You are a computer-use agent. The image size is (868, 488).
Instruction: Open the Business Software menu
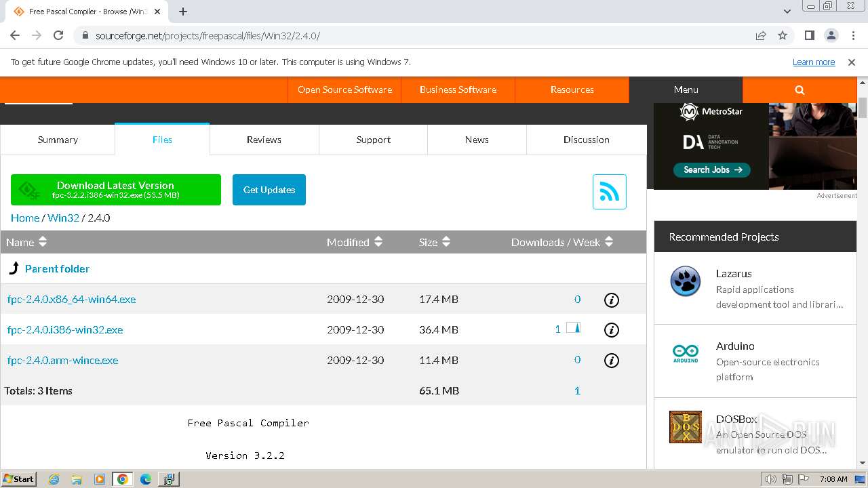point(458,89)
